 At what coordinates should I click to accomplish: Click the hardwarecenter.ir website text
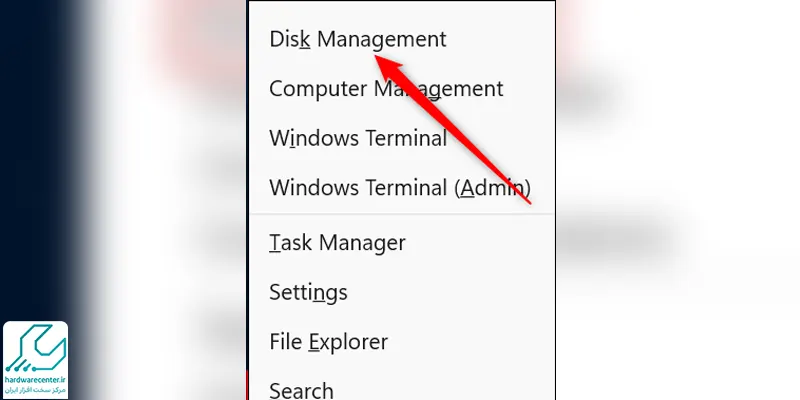click(x=35, y=380)
